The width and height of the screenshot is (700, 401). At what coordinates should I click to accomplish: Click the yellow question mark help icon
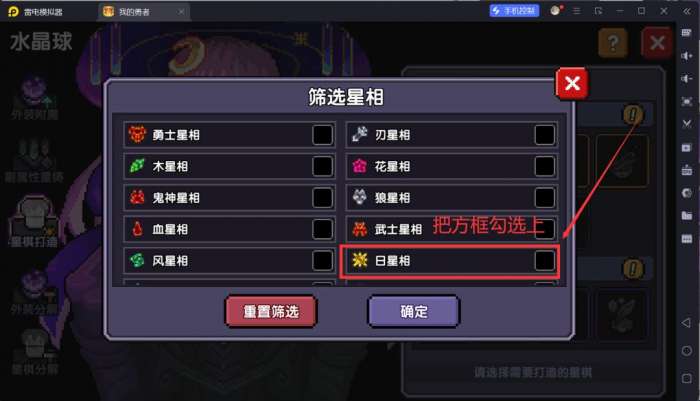coord(613,43)
